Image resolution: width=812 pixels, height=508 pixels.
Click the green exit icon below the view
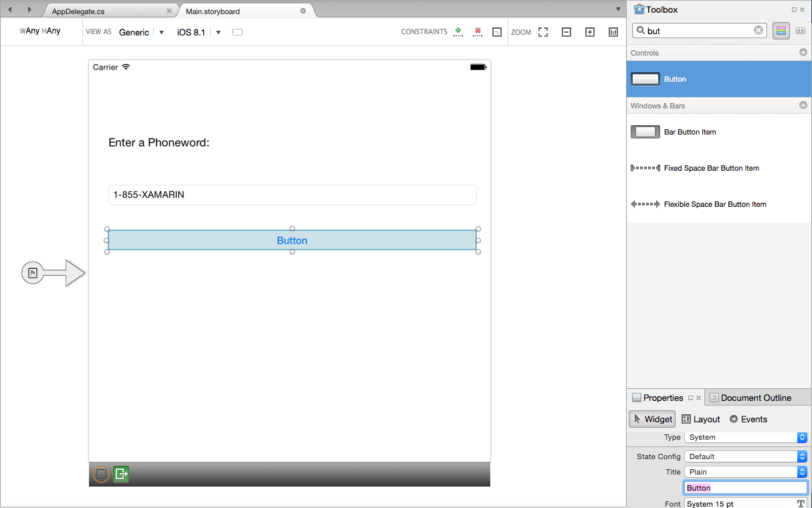click(x=121, y=474)
